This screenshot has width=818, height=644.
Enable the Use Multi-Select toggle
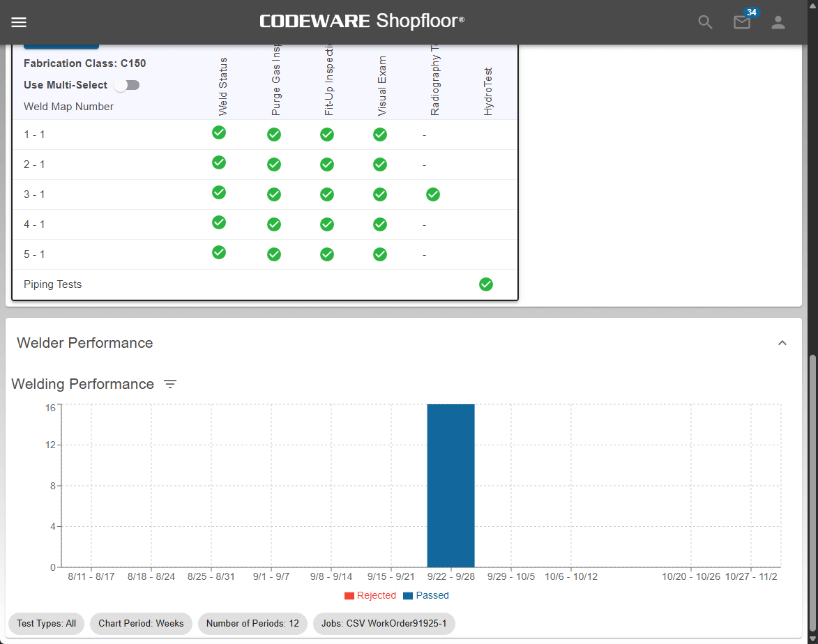tap(127, 85)
